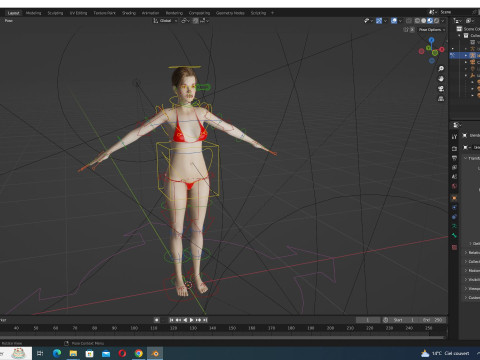Toggle viewport gizmos button
The image size is (480, 360).
click(379, 21)
